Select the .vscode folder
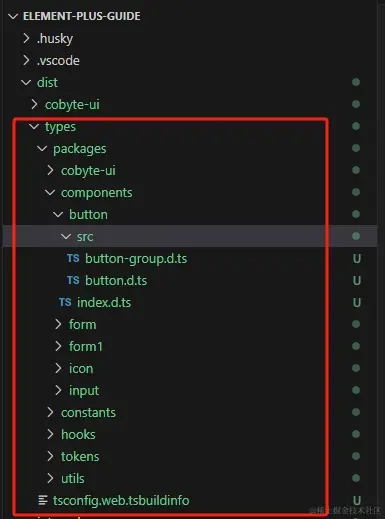Image resolution: width=385 pixels, height=519 pixels. coord(58,61)
